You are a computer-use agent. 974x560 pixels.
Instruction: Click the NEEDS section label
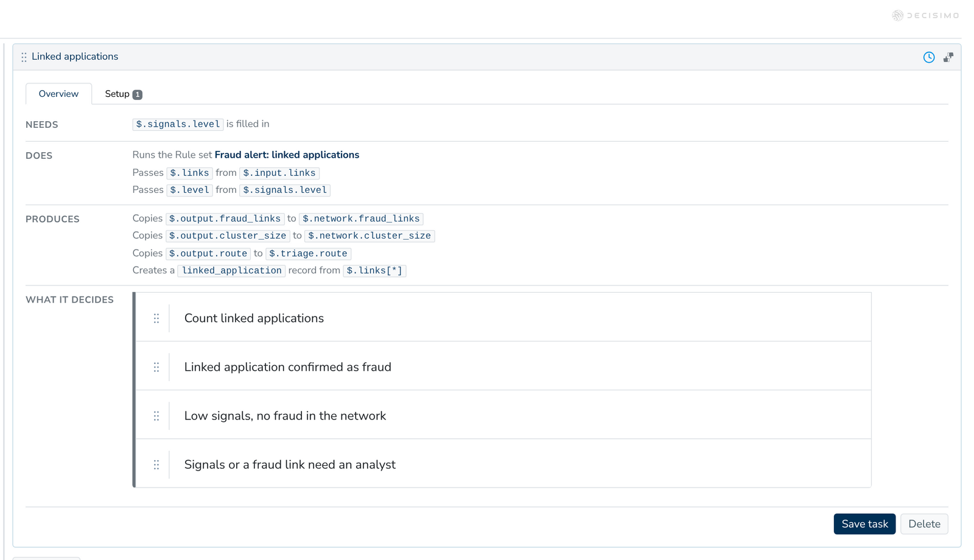[x=42, y=125]
